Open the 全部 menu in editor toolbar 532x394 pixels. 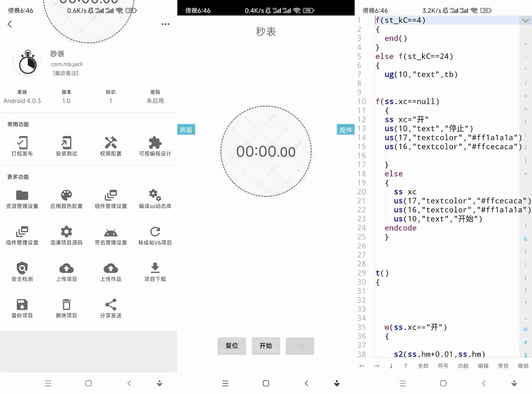coord(423,366)
